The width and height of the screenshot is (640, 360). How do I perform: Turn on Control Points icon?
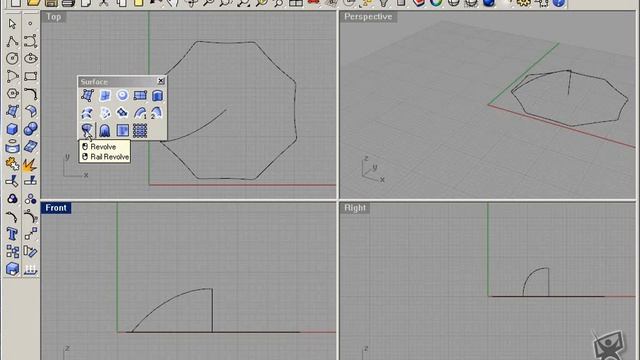(x=30, y=216)
